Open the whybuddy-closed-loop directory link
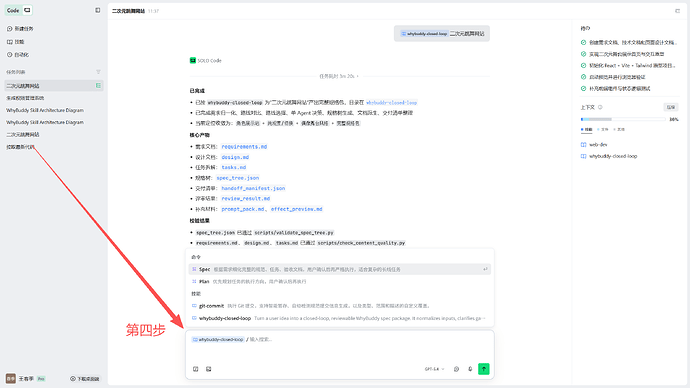 391,102
